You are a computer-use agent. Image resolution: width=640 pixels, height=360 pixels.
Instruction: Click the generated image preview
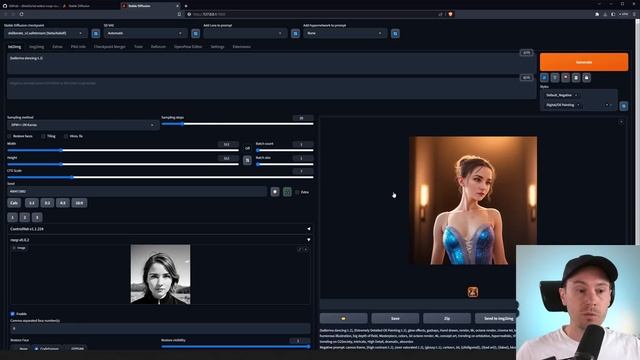(x=473, y=200)
